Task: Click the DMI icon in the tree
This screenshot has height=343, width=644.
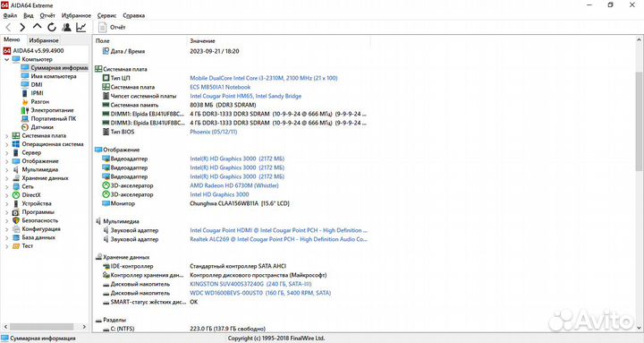Action: point(25,85)
